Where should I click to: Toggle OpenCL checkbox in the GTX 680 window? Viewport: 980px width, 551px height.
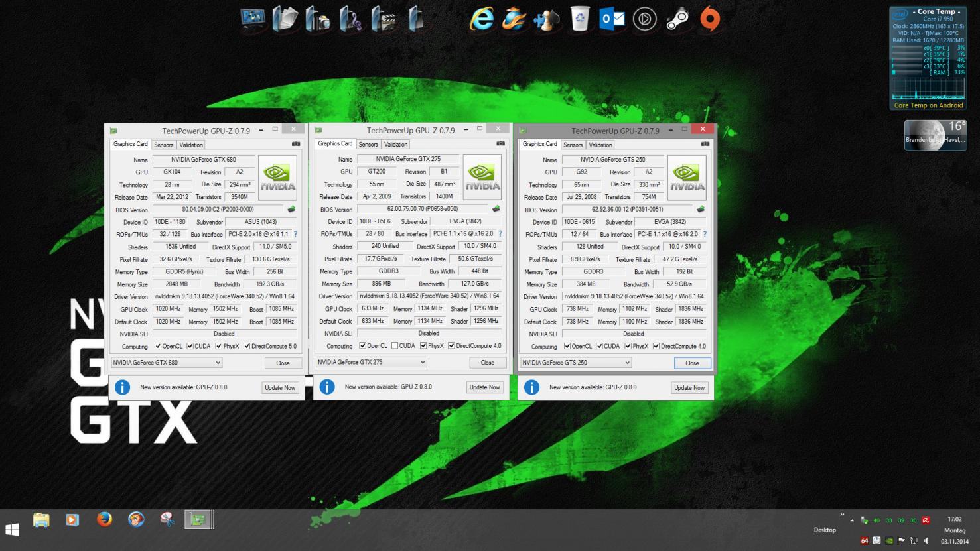tap(158, 346)
